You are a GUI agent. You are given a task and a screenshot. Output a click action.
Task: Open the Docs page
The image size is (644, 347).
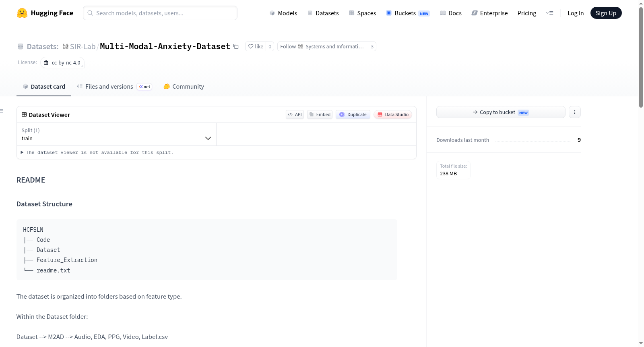click(x=451, y=13)
